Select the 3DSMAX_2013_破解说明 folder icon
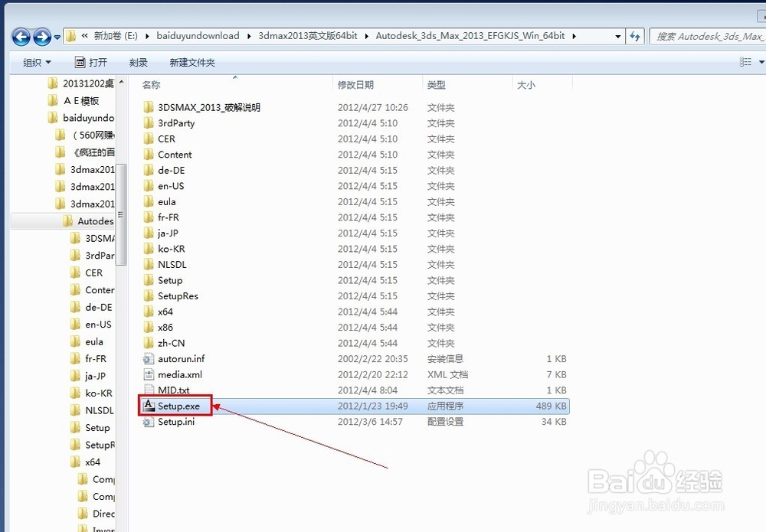This screenshot has height=532, width=766. pos(149,107)
